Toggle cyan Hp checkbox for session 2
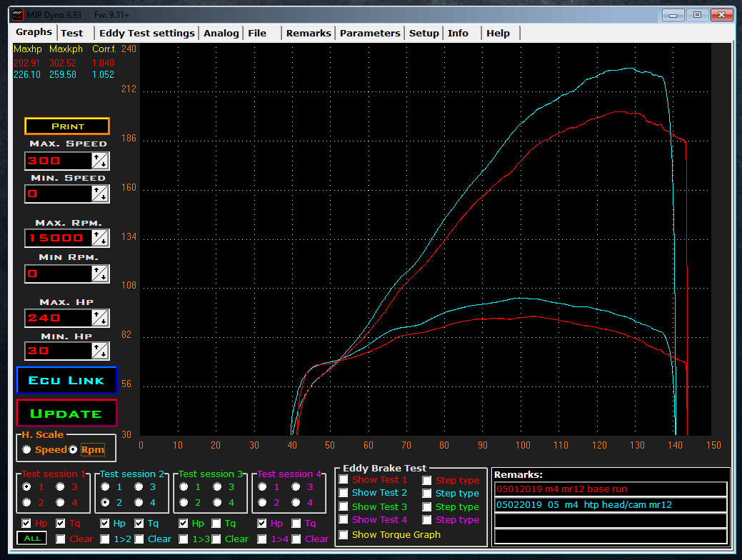This screenshot has width=742, height=560. pos(105,523)
